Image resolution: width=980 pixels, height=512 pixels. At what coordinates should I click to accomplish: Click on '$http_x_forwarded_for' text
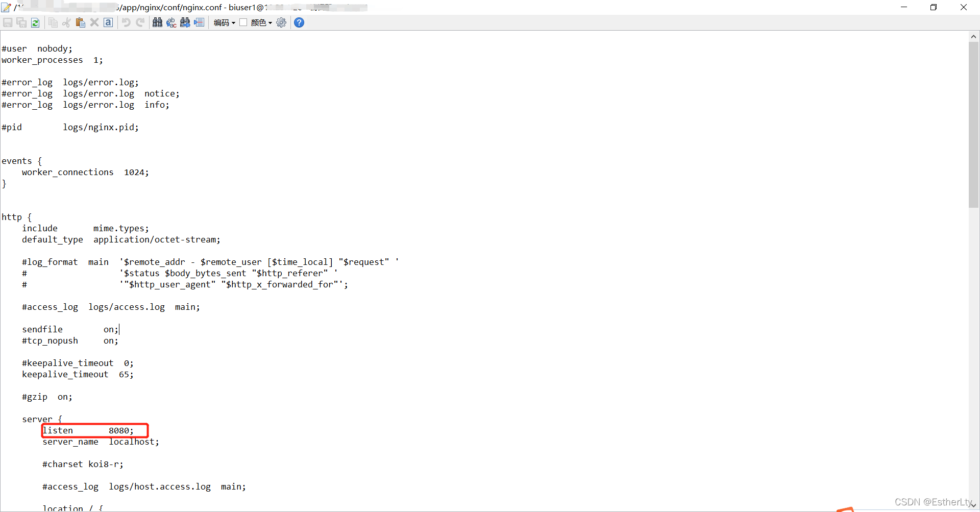click(279, 285)
